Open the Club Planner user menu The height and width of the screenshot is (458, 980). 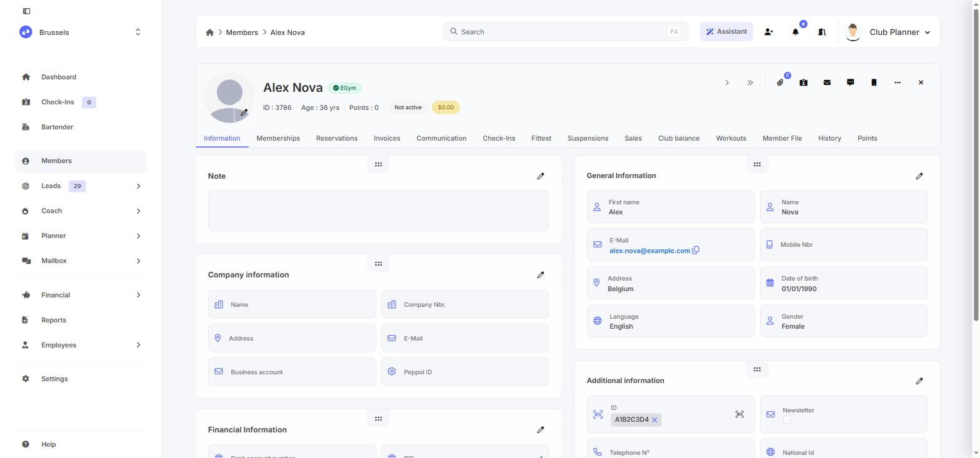(x=887, y=32)
